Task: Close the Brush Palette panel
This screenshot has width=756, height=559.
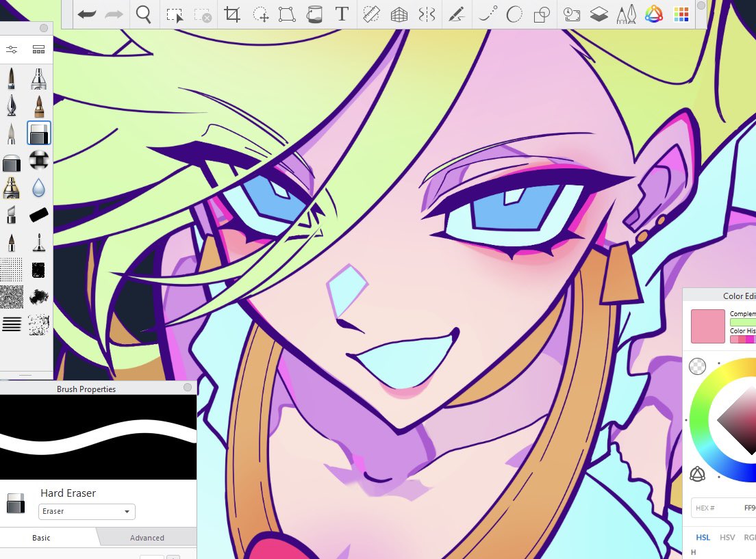Action: pos(44,28)
